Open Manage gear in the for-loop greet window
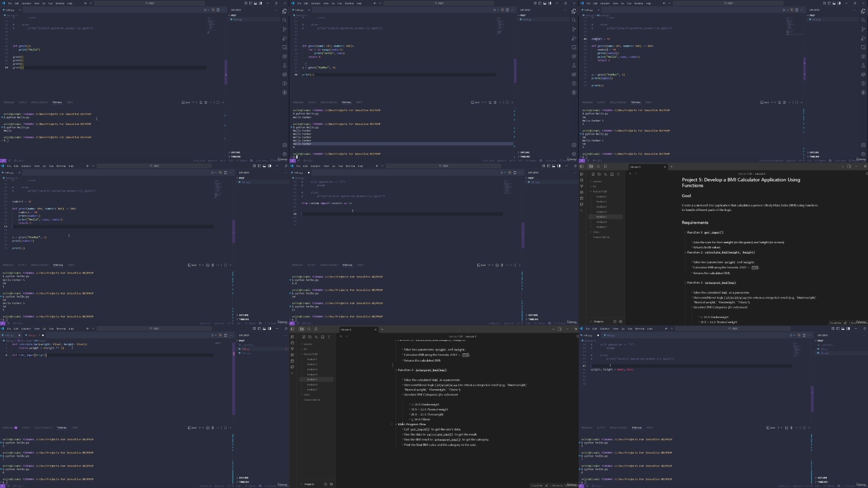The height and width of the screenshot is (488, 868). coord(574,154)
